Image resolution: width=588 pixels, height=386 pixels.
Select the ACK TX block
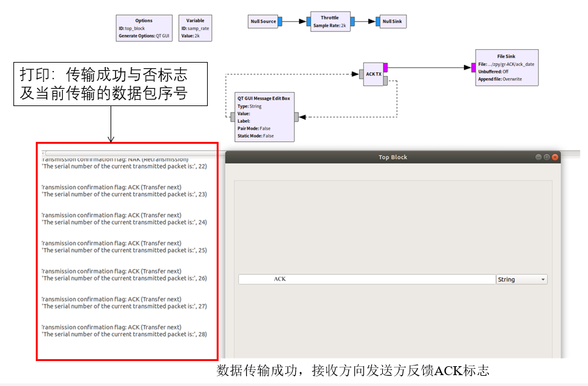(x=373, y=74)
